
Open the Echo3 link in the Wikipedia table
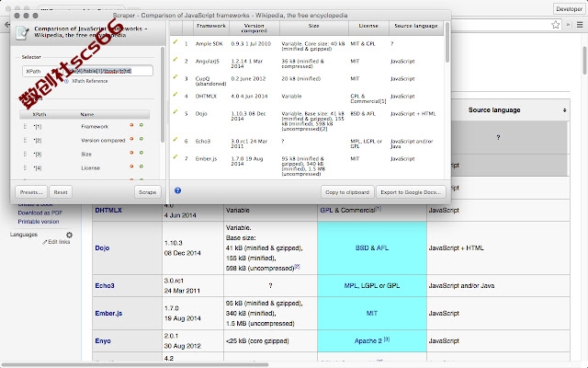tap(104, 286)
